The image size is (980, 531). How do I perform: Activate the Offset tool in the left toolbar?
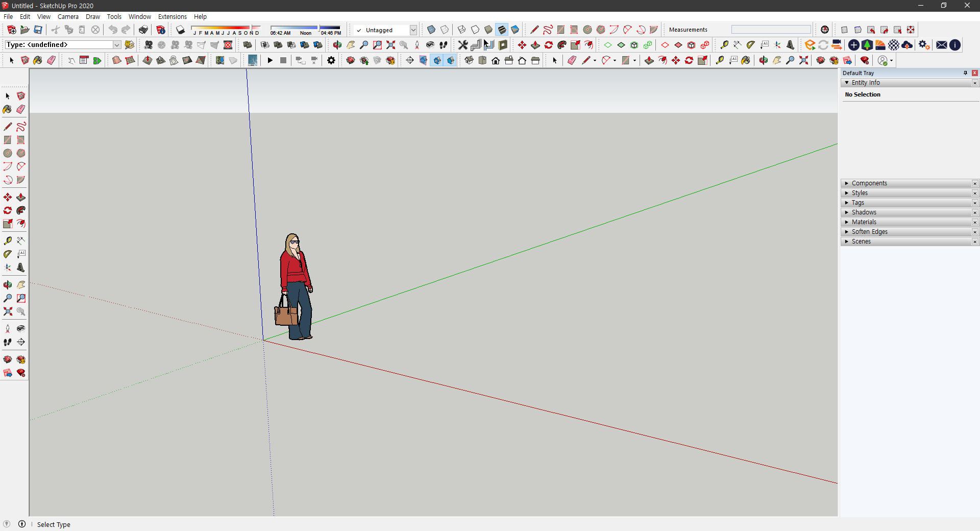(x=21, y=224)
